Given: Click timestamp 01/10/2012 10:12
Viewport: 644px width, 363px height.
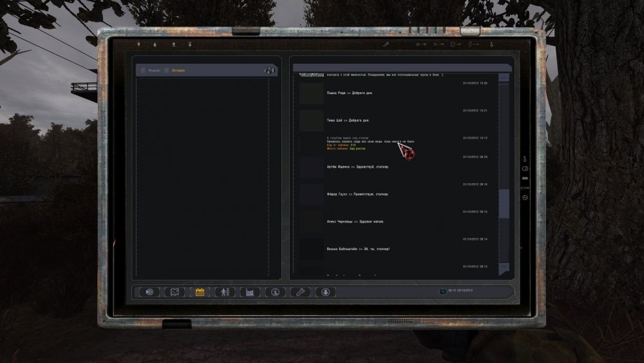Looking at the screenshot, I should coord(475,138).
